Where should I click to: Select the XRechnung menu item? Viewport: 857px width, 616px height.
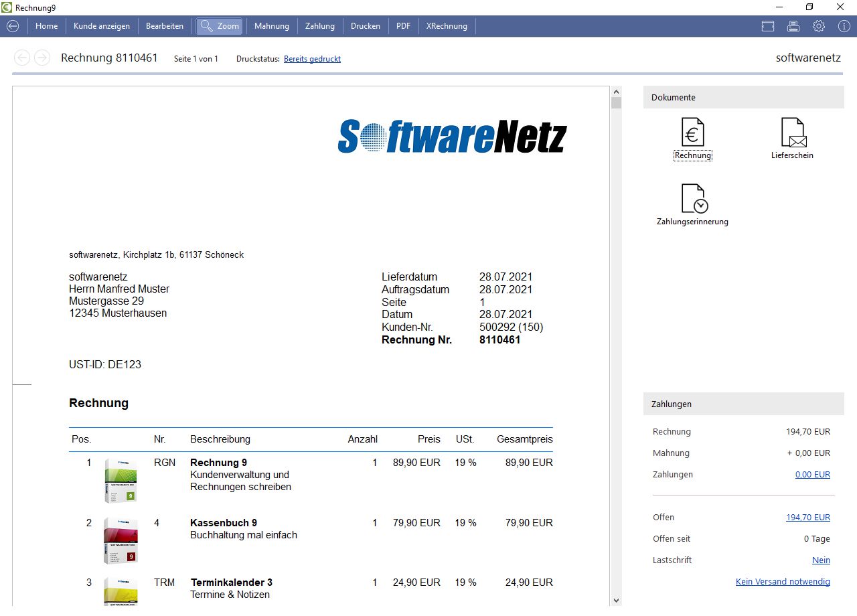pos(447,26)
